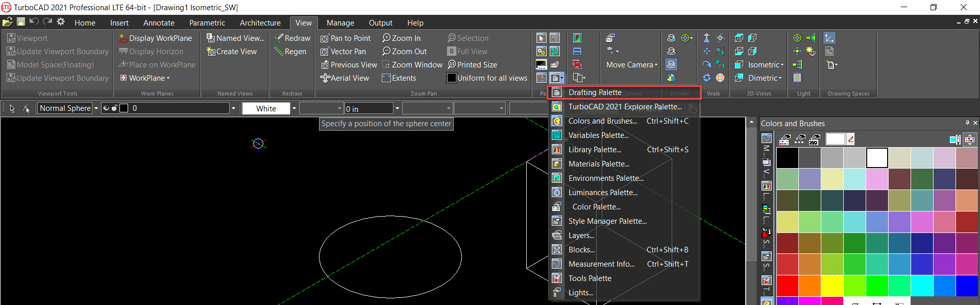Pick the bright yellow color swatch
This screenshot has width=980, height=305.
[x=832, y=286]
